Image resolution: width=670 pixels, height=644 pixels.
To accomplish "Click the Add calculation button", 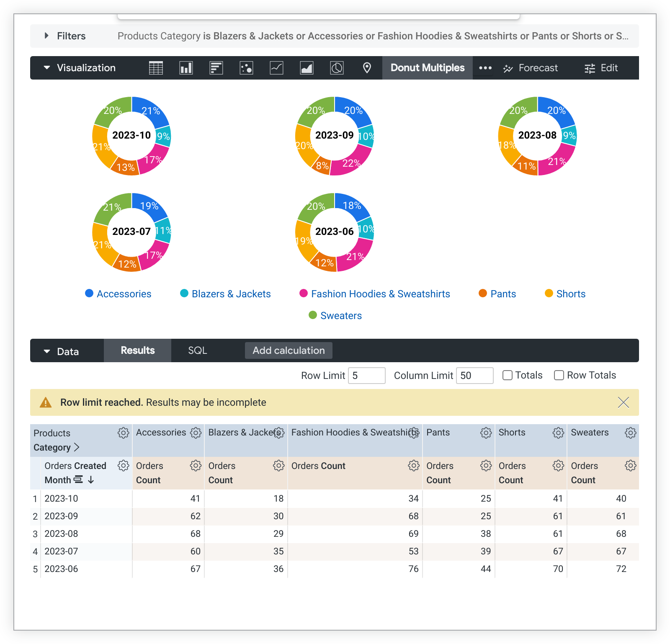I will coord(288,350).
